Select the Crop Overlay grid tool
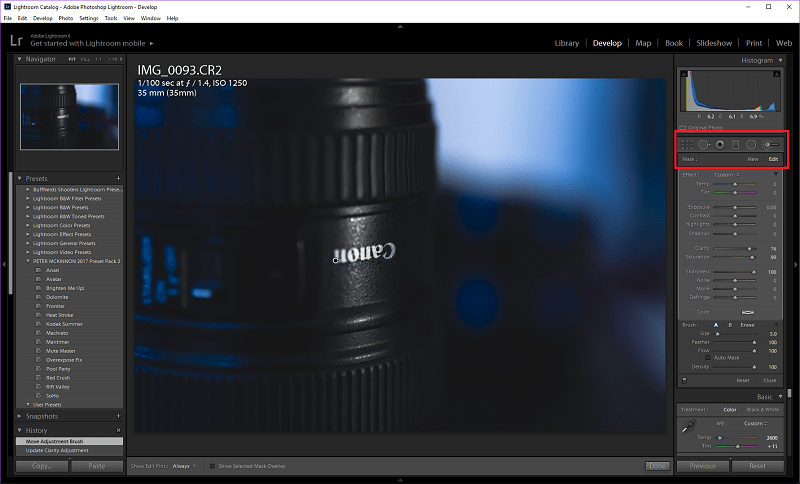 click(x=687, y=145)
